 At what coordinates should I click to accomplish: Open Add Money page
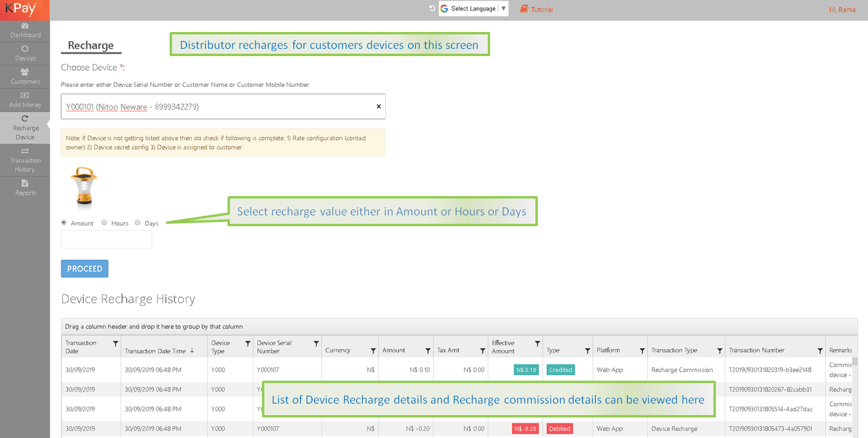pyautogui.click(x=25, y=100)
